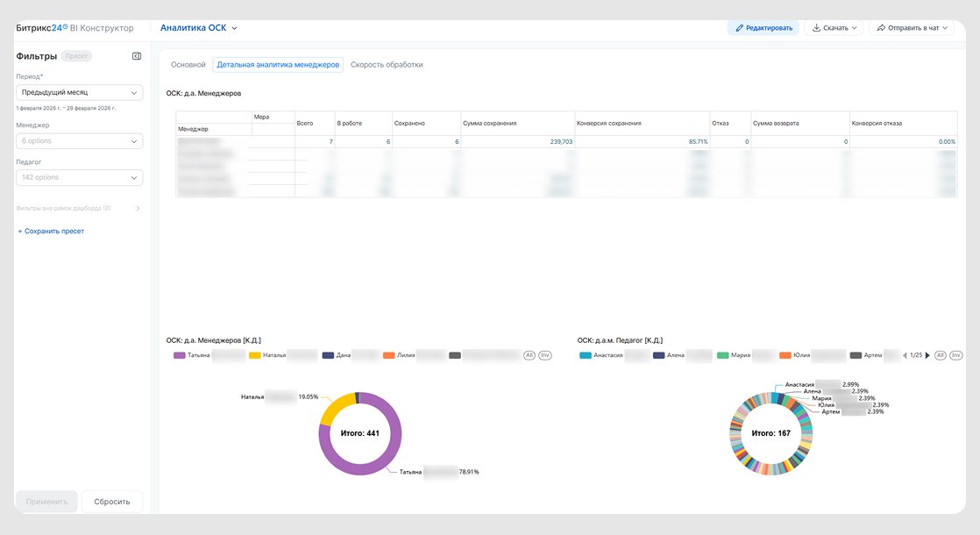Image resolution: width=980 pixels, height=535 pixels.
Task: Click All in the Менеджеров chart legend
Action: [529, 355]
